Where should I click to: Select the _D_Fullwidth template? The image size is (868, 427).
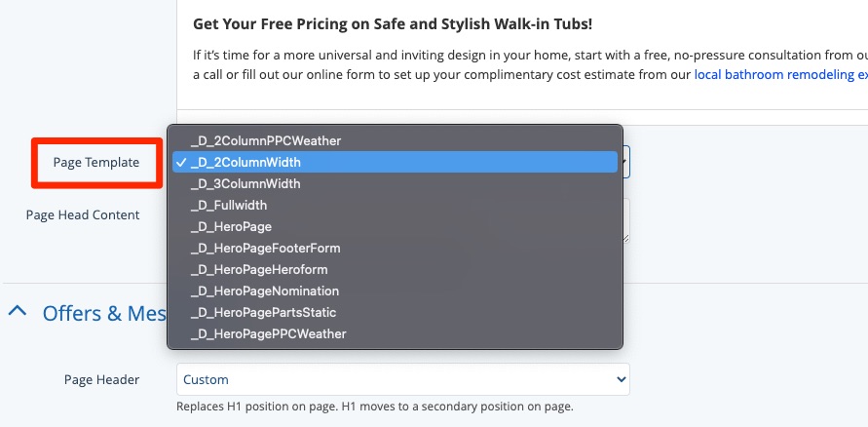[229, 206]
